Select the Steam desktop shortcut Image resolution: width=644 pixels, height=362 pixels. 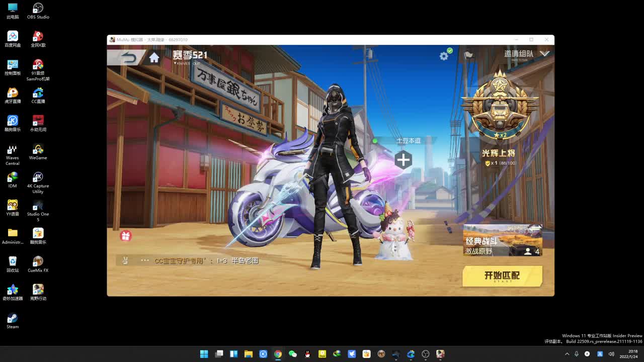(x=13, y=321)
